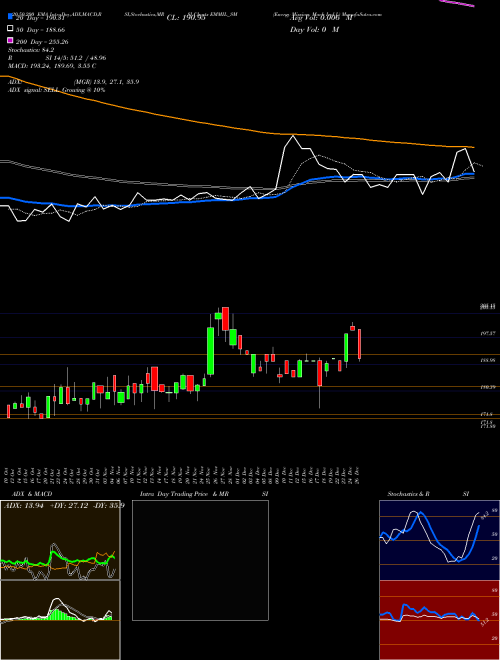The width and height of the screenshot is (500, 660).
Task: Click the '+DY: 27.12' reading in ADX panel
Action: pyautogui.click(x=69, y=505)
